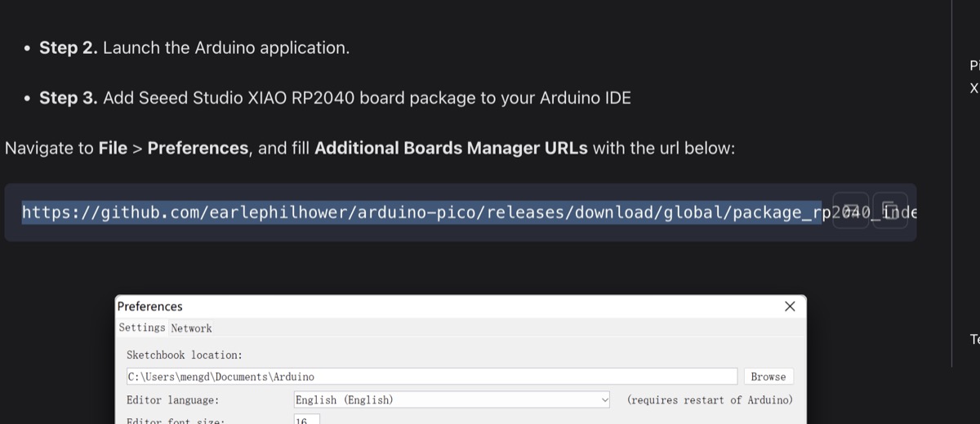Click the highlighted GitHub package URL text

(421, 212)
